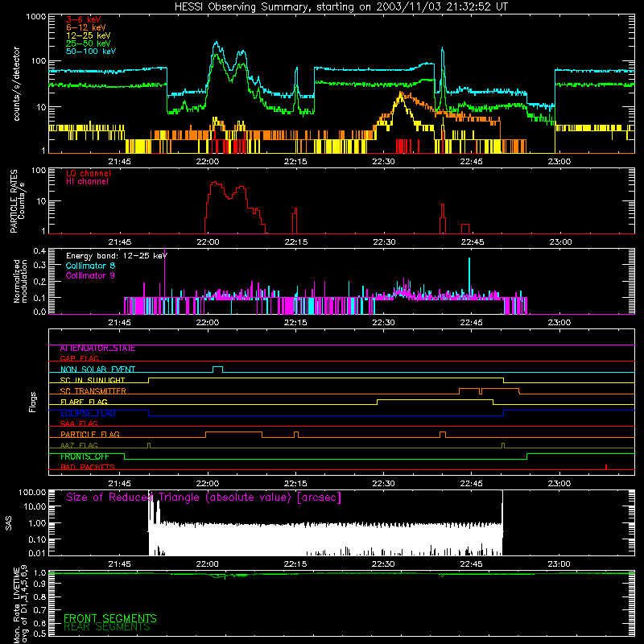Screen dimensions: 644x644
Task: Click the yellow 'FLARE_FLAG' label
Action: click(x=84, y=402)
